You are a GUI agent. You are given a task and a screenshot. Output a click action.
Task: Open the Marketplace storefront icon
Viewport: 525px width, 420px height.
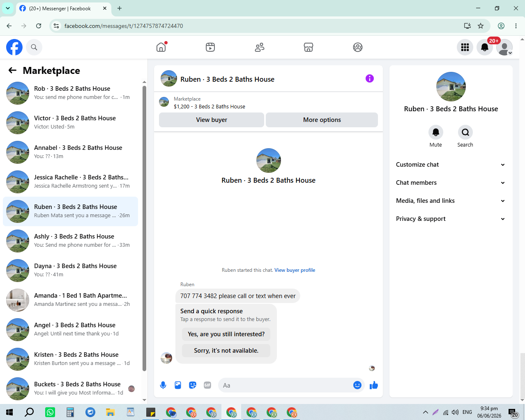click(309, 47)
